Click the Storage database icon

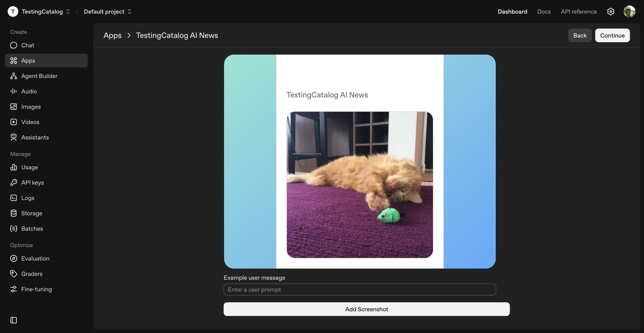tap(14, 213)
